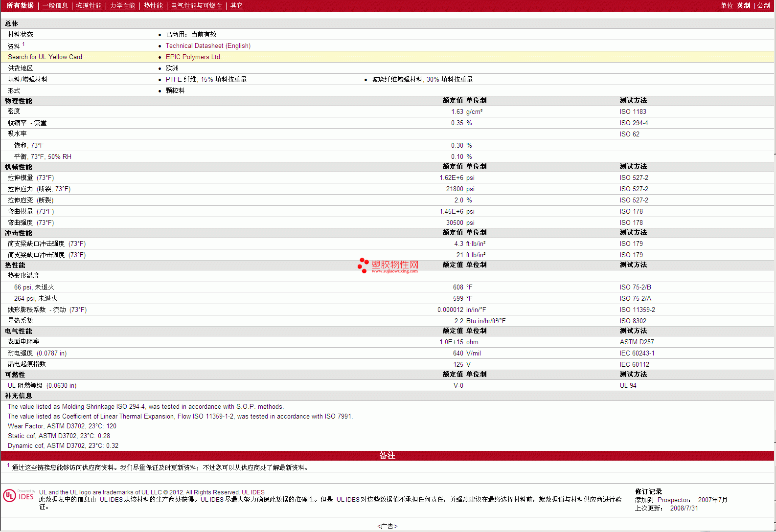Go to the 力学性能 tab

click(122, 6)
